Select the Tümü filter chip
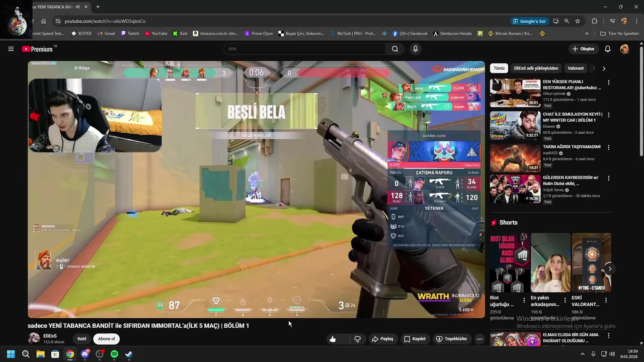This screenshot has height=362, width=644. coord(499,68)
